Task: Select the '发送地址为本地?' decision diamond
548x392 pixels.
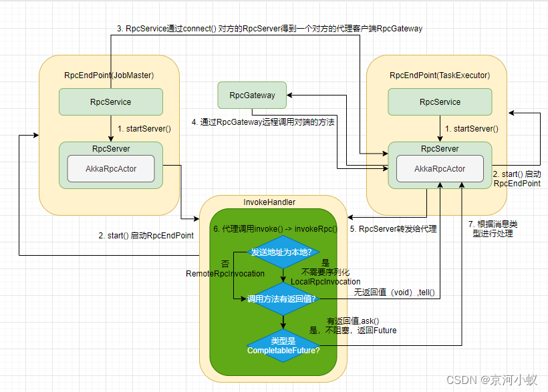Action: point(279,252)
